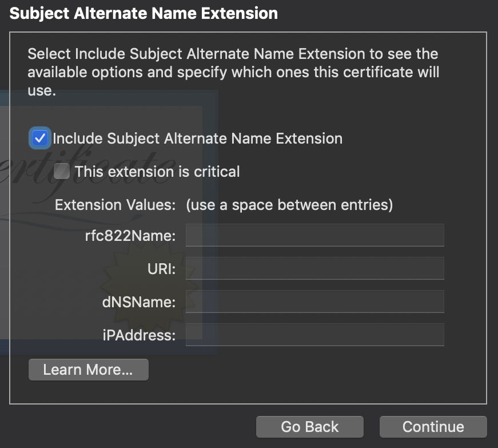The width and height of the screenshot is (498, 448).
Task: Select the dNSName entry field
Action: pos(314,302)
